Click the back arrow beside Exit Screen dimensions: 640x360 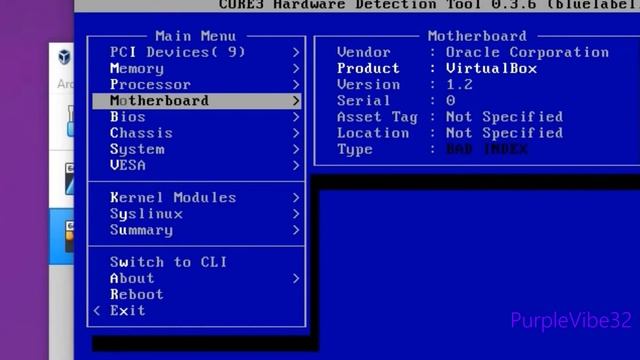click(97, 311)
